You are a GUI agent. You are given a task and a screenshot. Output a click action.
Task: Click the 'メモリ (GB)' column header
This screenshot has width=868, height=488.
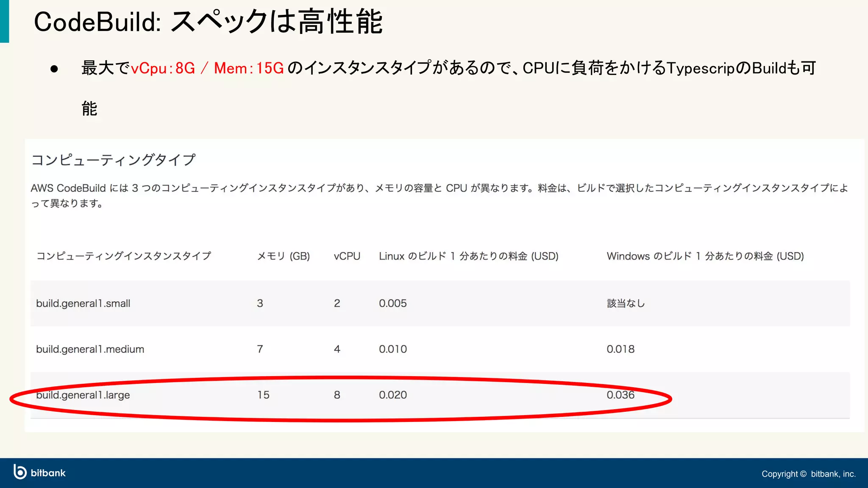(283, 256)
